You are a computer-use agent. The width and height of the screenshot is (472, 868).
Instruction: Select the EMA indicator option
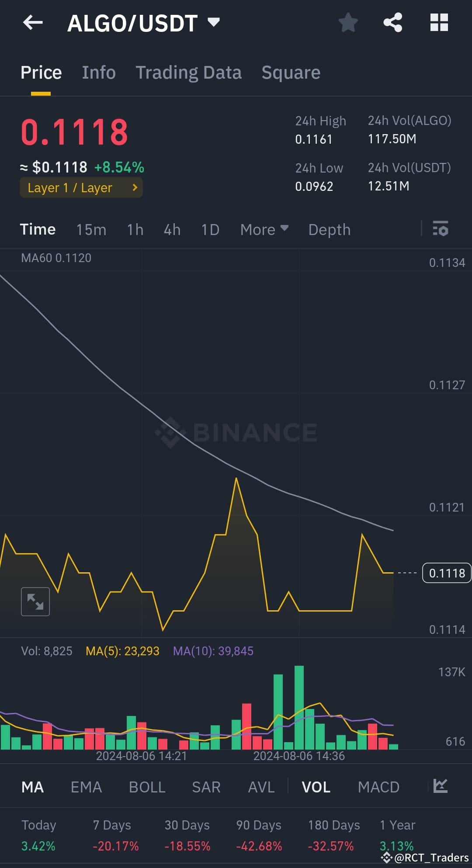86,787
